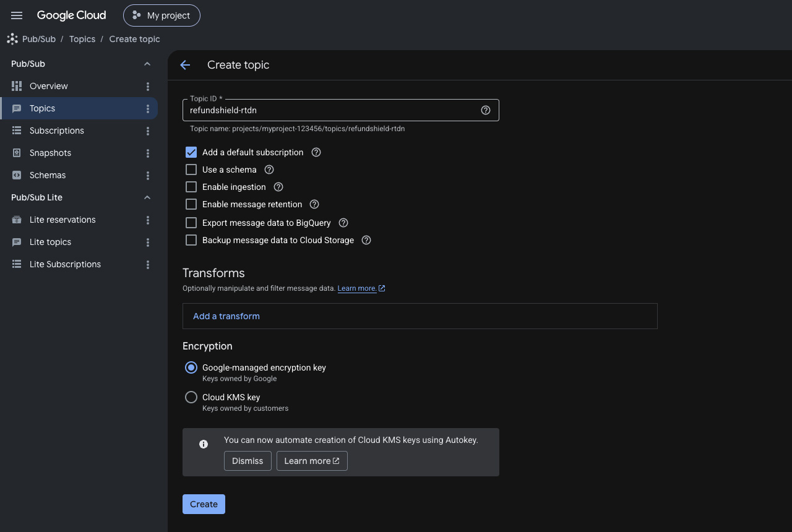Go back using the arrow beside Create topic
The width and height of the screenshot is (792, 532).
[x=185, y=65]
